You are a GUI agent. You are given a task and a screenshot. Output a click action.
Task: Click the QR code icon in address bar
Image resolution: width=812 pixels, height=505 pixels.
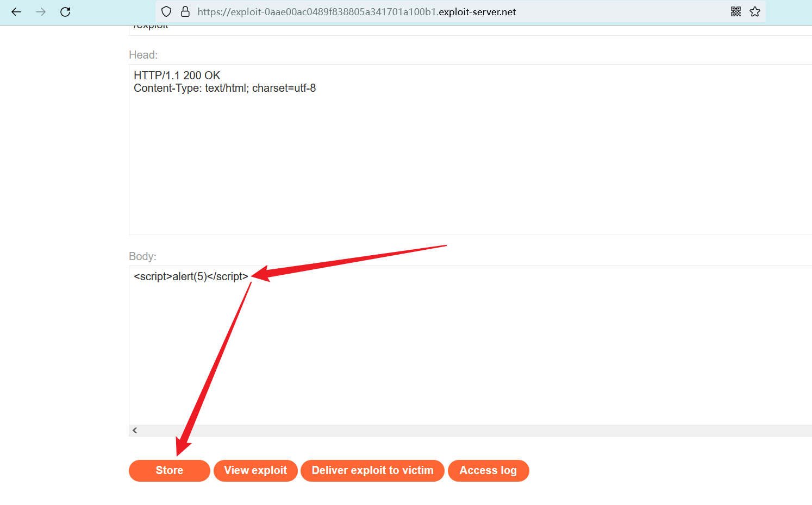point(736,12)
